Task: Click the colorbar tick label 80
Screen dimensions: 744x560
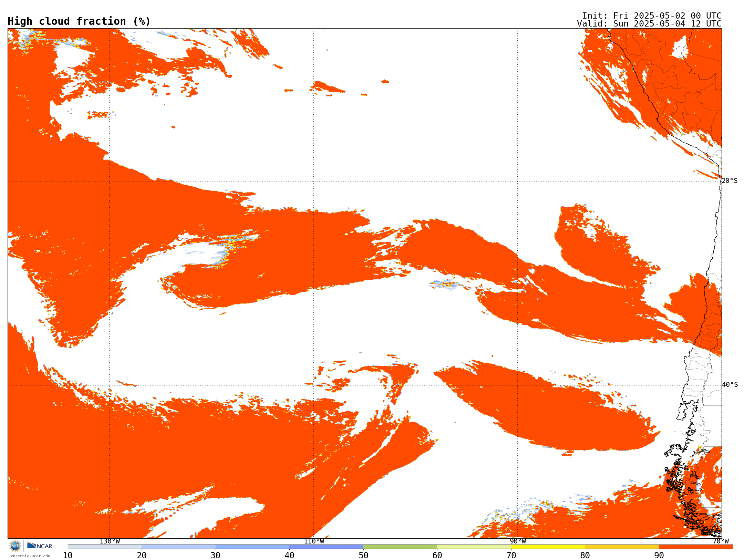Action: pyautogui.click(x=585, y=556)
